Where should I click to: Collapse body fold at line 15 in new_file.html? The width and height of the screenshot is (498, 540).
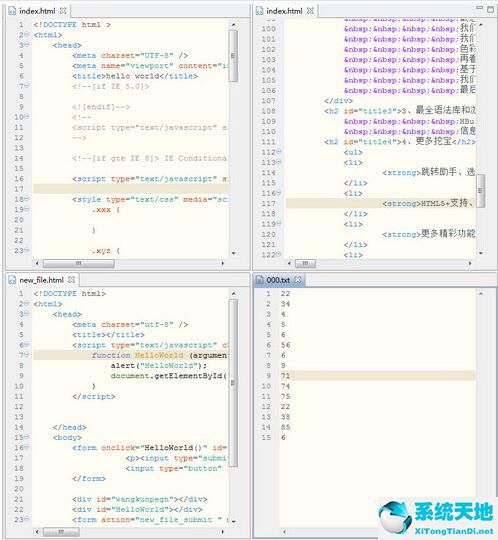[27, 437]
